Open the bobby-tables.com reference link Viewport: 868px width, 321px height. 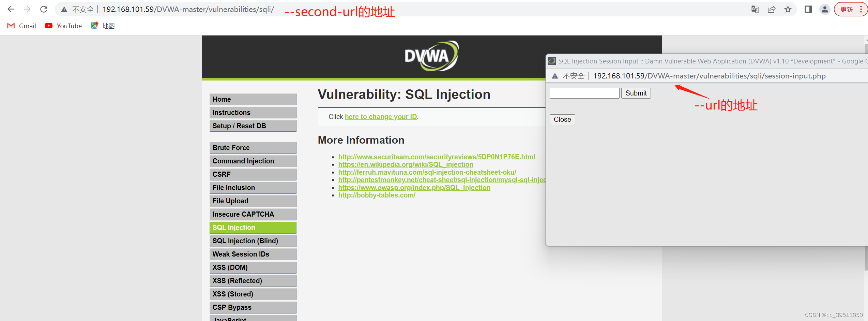click(377, 195)
